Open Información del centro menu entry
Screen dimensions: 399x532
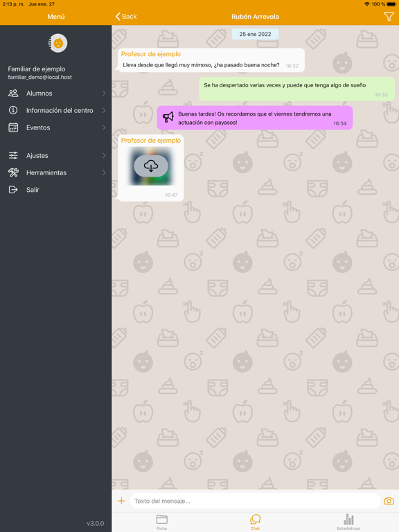click(55, 110)
